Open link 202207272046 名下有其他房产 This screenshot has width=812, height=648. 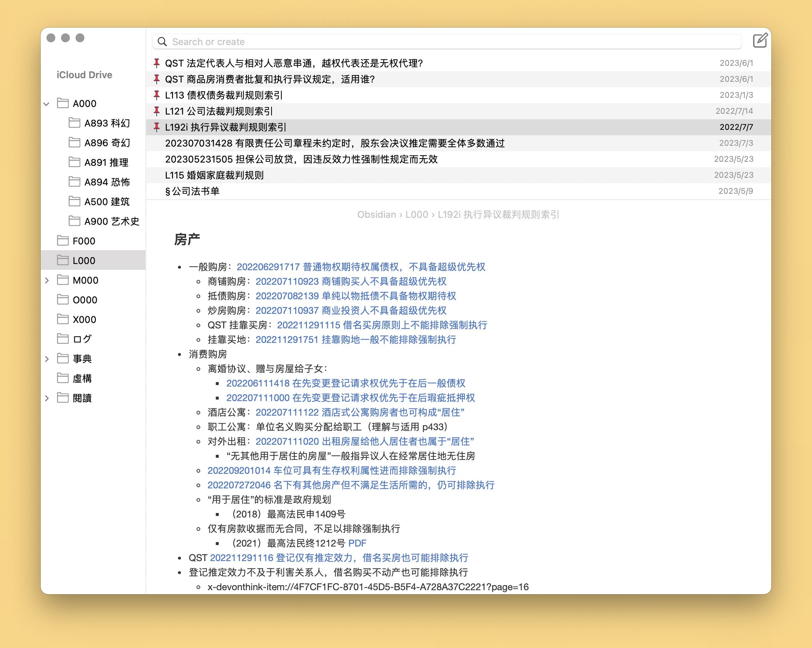click(x=351, y=485)
